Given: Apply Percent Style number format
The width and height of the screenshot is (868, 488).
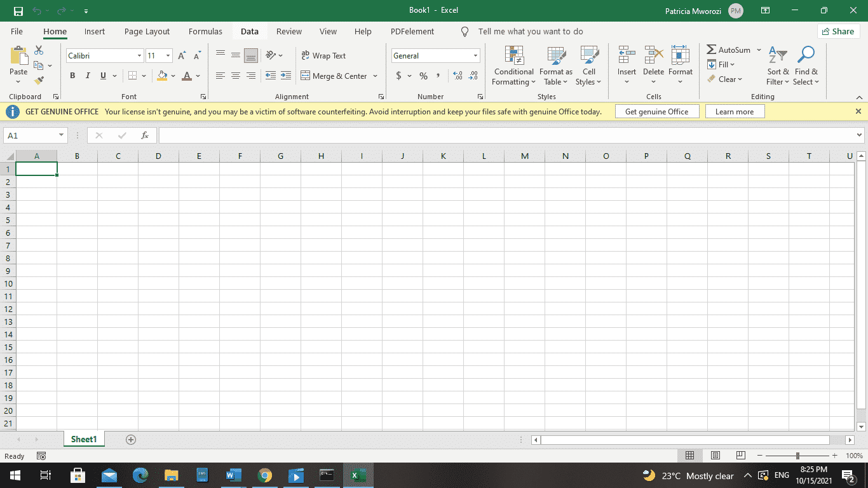Looking at the screenshot, I should click(423, 76).
